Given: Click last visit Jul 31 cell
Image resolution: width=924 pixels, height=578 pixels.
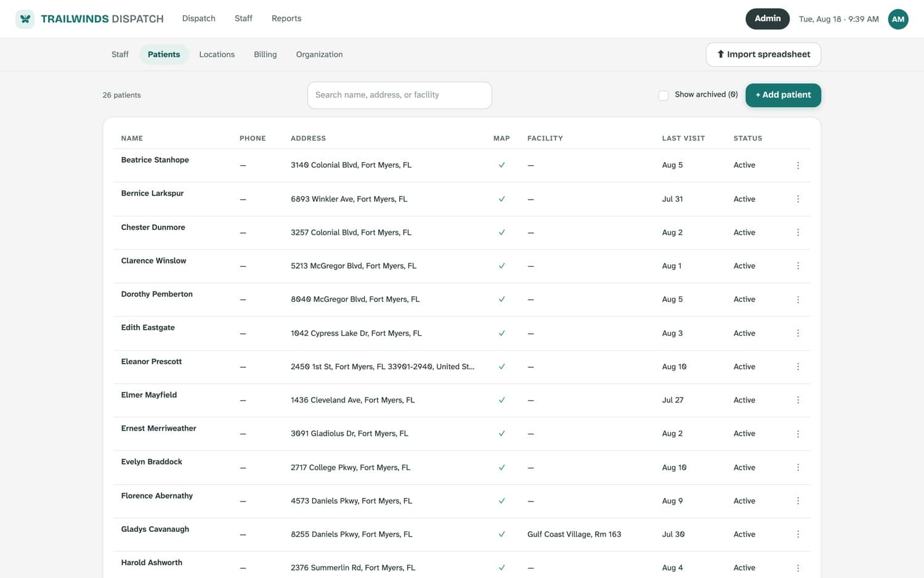Looking at the screenshot, I should pos(672,199).
